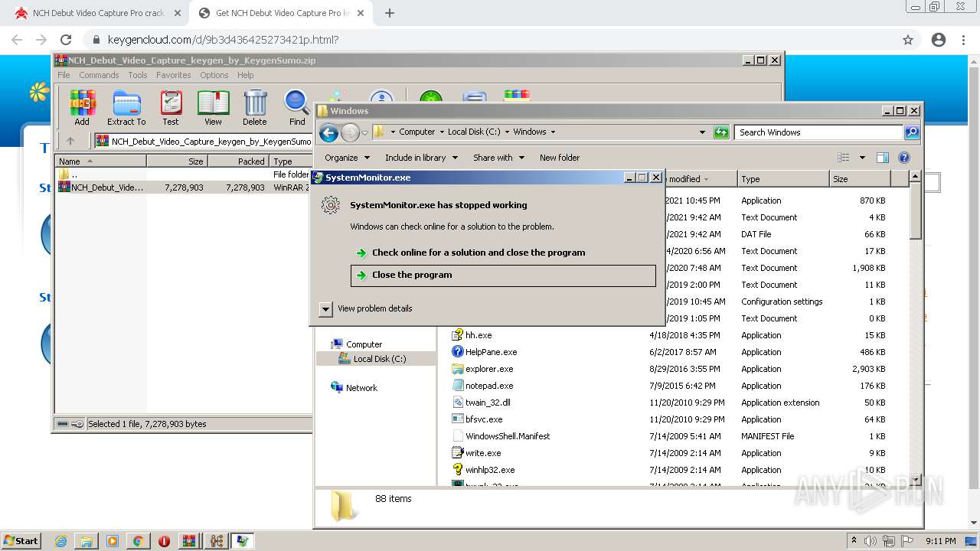Select HelpPane.exe in the file list

click(491, 352)
